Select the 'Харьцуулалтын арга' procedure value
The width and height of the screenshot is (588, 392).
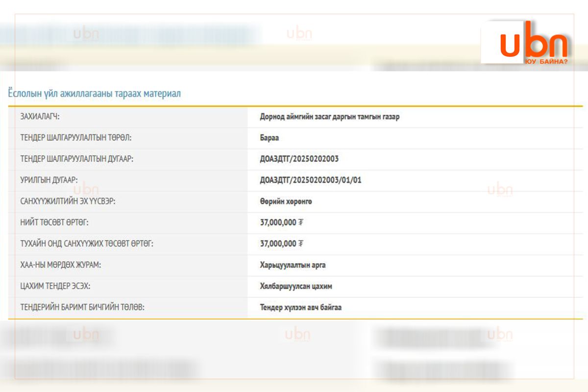pos(293,265)
